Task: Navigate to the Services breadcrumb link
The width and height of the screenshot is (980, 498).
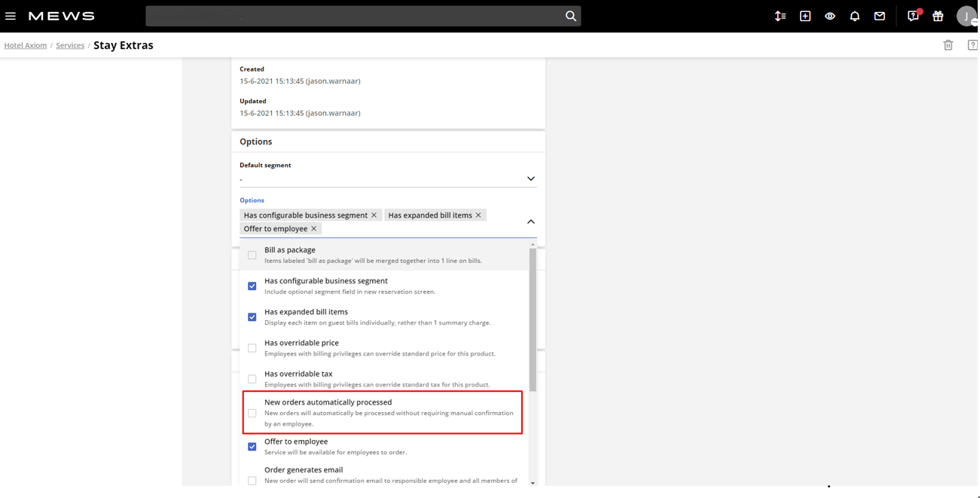Action: pyautogui.click(x=70, y=44)
